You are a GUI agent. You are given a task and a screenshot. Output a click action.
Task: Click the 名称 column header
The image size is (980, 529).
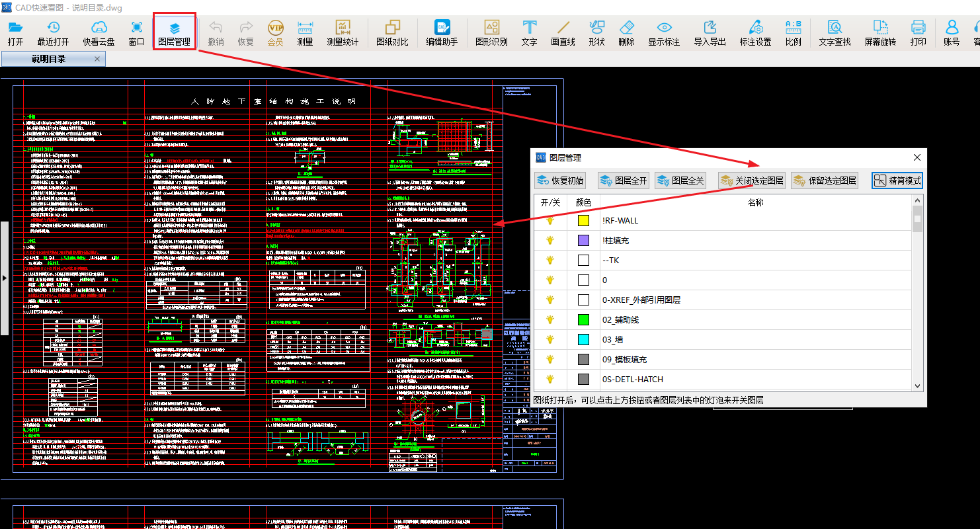(755, 203)
